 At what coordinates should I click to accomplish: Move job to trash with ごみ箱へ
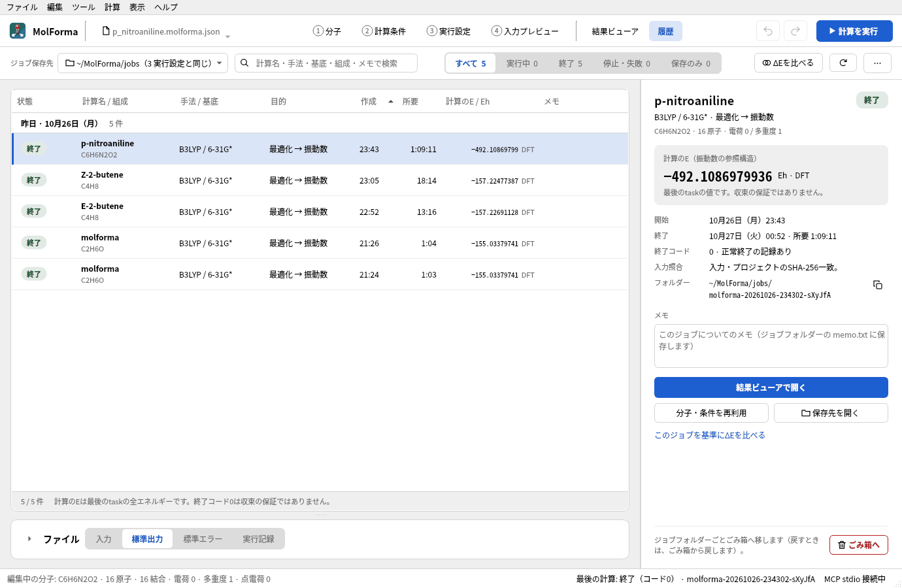click(859, 545)
